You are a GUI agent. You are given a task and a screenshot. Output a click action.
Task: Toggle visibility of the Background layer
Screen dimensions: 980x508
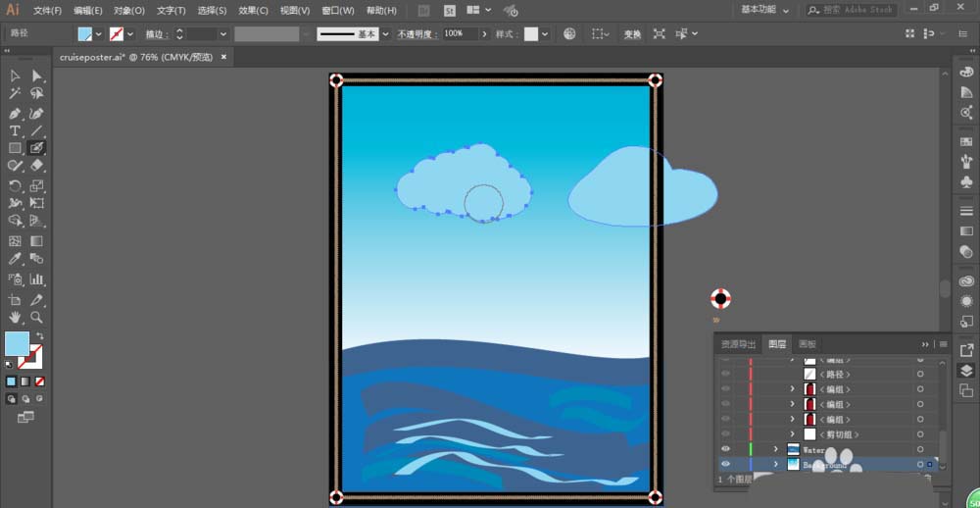click(725, 464)
